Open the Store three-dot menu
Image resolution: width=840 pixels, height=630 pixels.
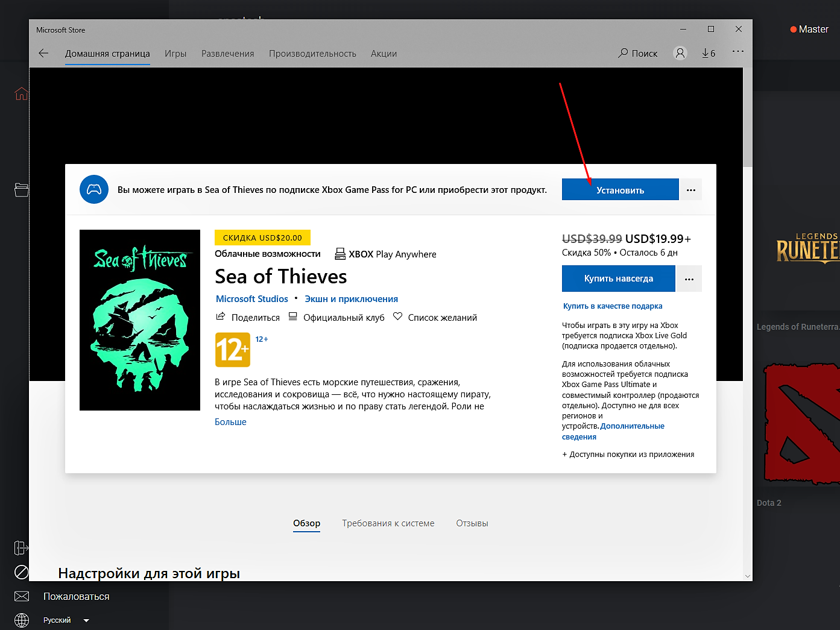click(x=738, y=51)
